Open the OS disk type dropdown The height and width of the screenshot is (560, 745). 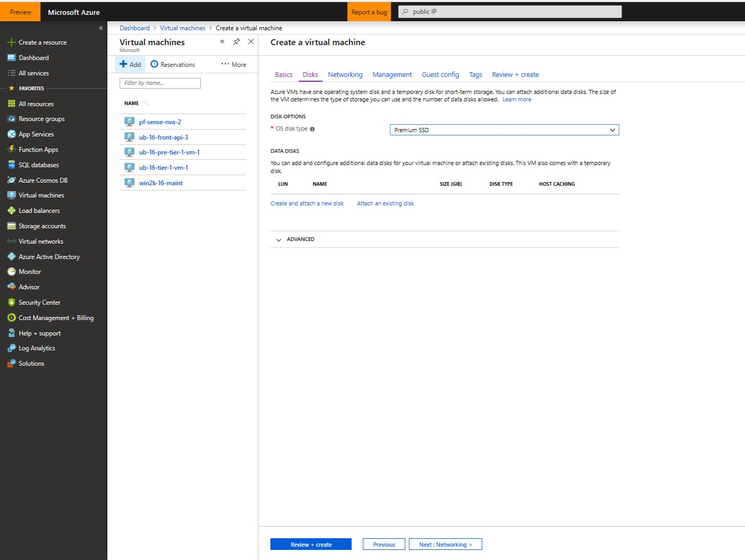[x=504, y=130]
